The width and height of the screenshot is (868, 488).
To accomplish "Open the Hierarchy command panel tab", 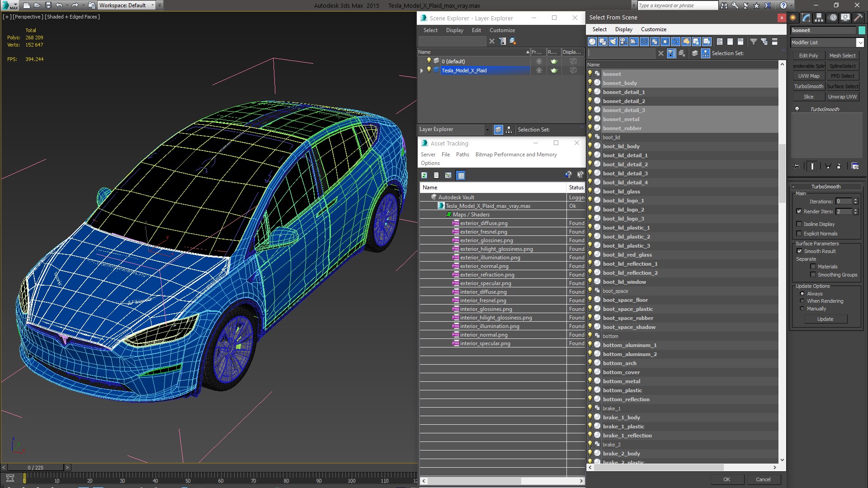I will pos(819,18).
